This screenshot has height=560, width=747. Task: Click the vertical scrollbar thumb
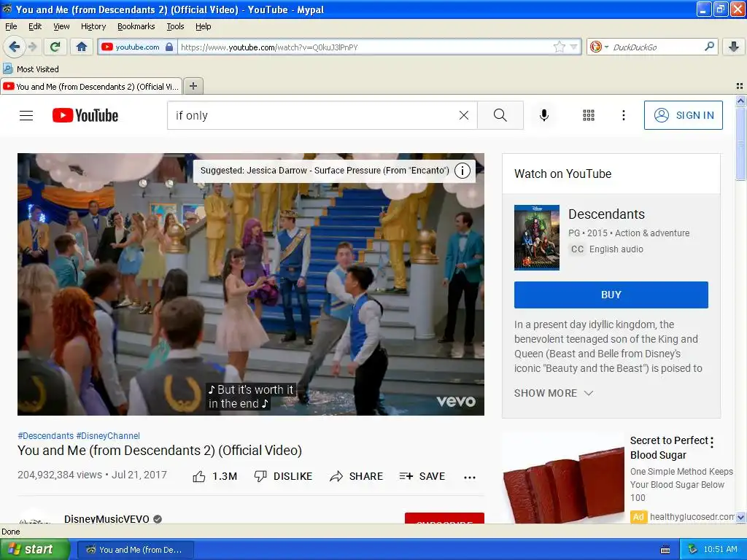(x=740, y=143)
